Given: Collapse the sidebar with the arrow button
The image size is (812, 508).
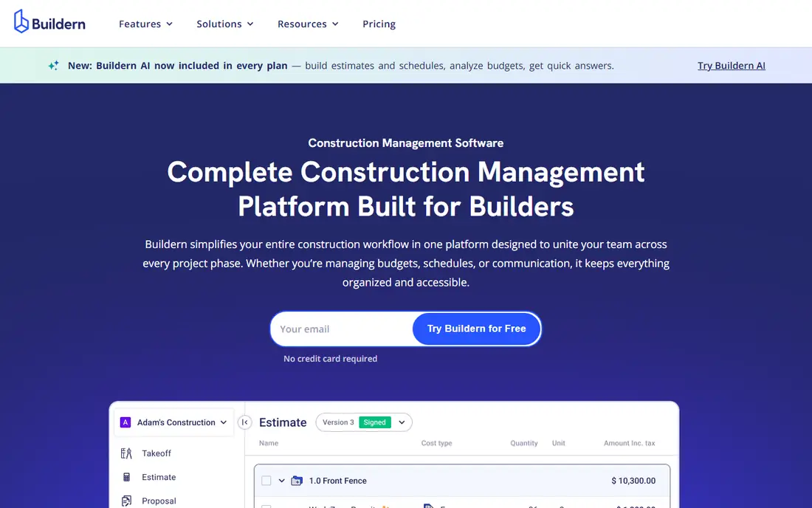Looking at the screenshot, I should 244,422.
